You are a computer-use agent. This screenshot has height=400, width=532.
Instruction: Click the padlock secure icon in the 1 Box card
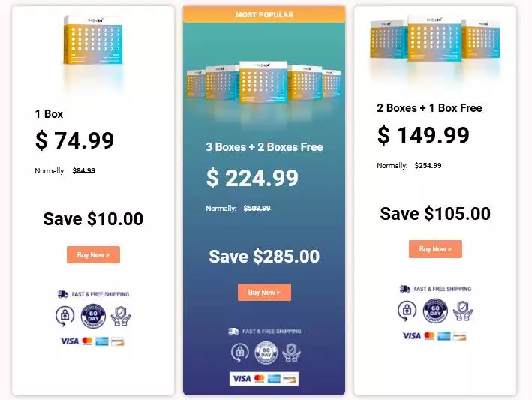coord(65,316)
